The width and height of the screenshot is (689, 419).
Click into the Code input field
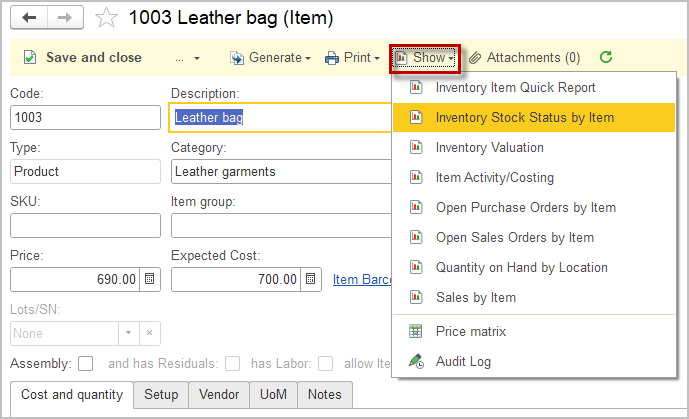click(x=85, y=117)
